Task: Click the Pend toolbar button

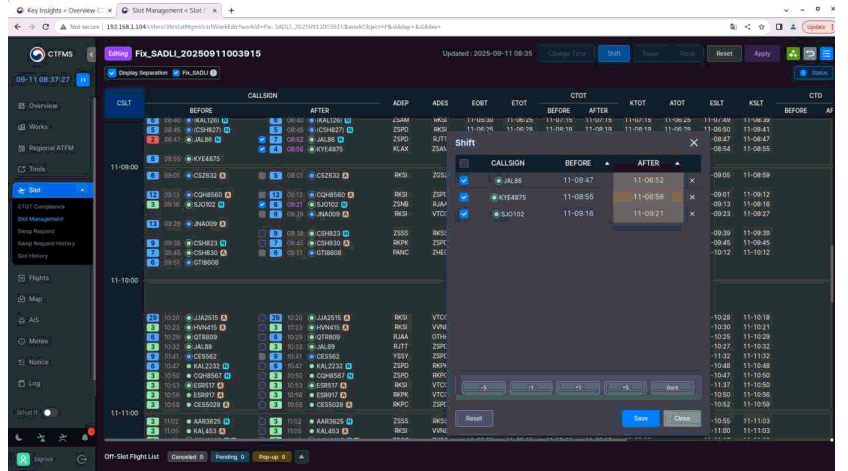Action: tap(687, 54)
